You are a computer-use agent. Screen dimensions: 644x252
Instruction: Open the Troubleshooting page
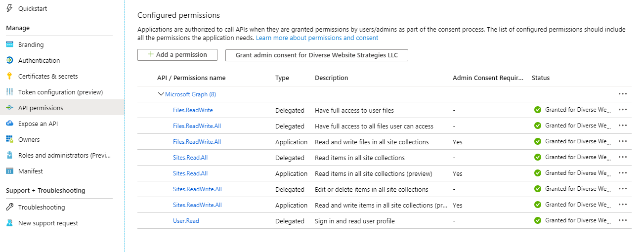[x=42, y=207]
